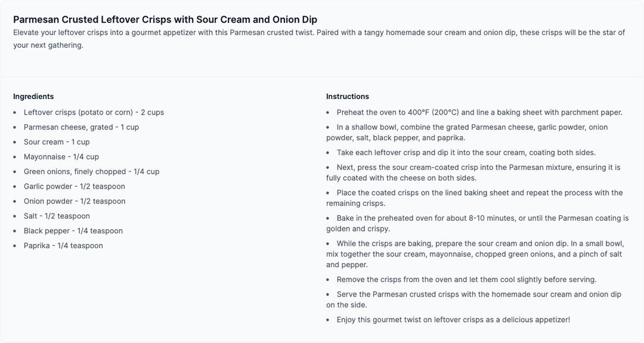Image resolution: width=644 pixels, height=343 pixels.
Task: Click the Black pepper 1/4 teaspoon ingredient
Action: 73,231
